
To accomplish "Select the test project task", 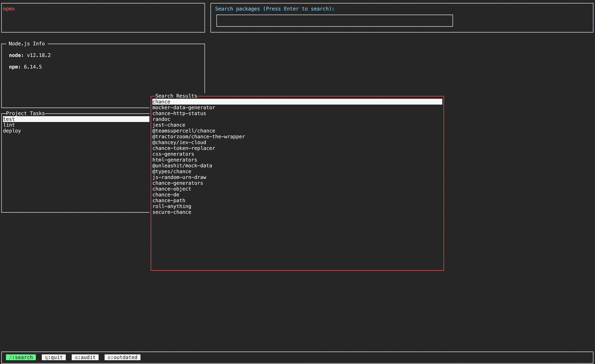I will (9, 119).
